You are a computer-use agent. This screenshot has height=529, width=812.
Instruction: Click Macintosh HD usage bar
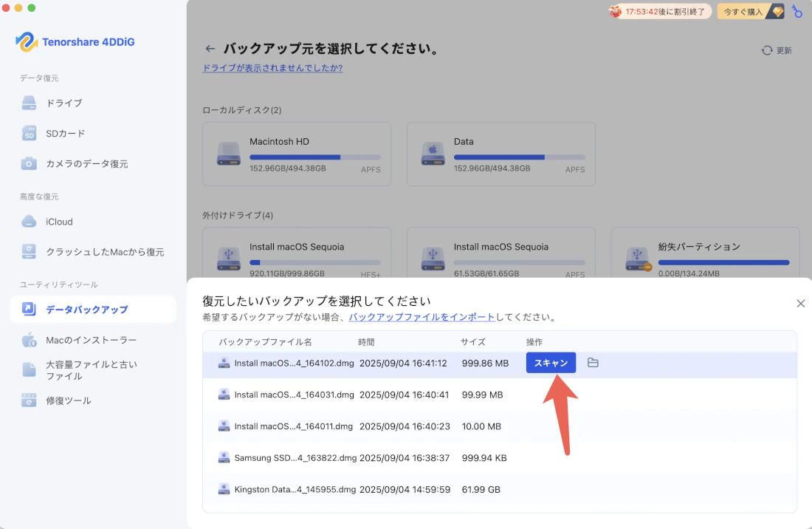pos(315,157)
